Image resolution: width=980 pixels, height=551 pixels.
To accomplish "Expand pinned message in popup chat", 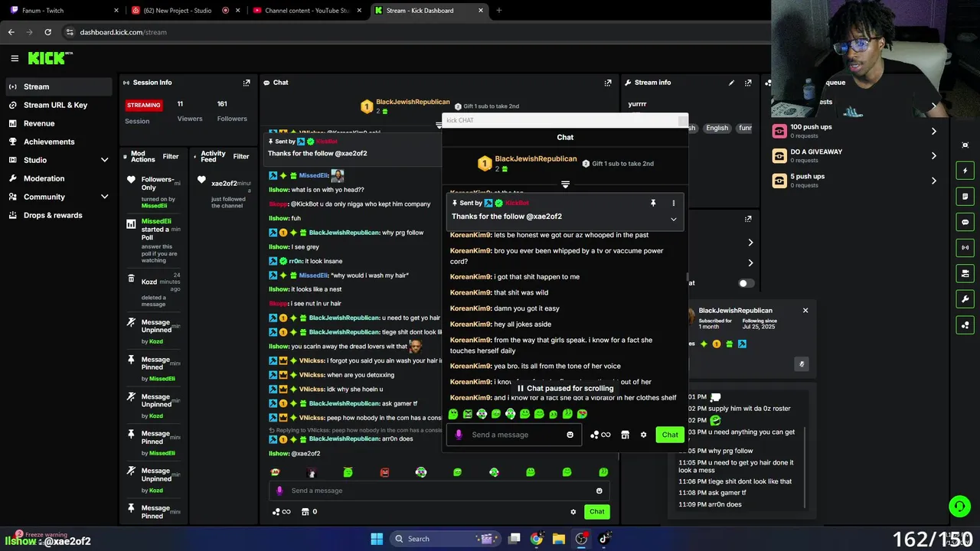I will (x=674, y=219).
